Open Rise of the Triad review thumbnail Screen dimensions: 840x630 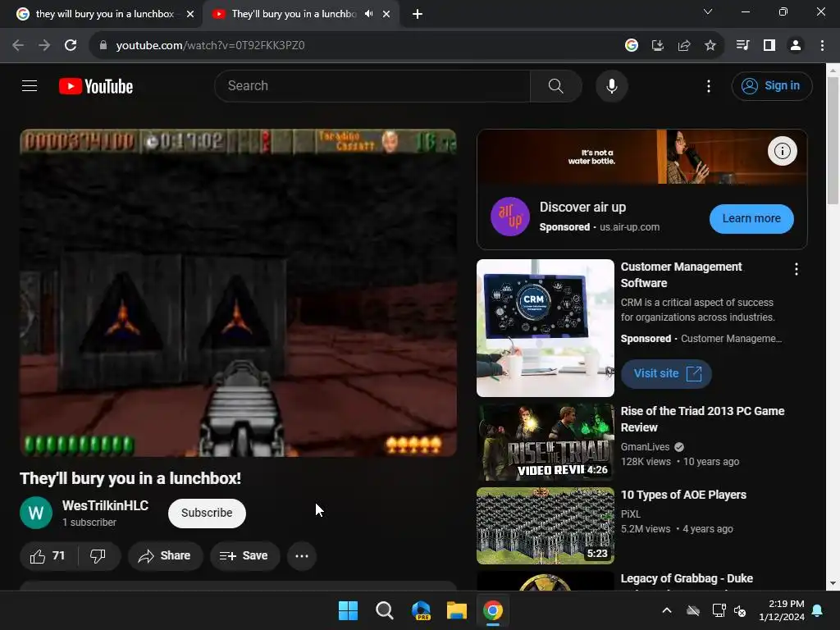click(546, 442)
